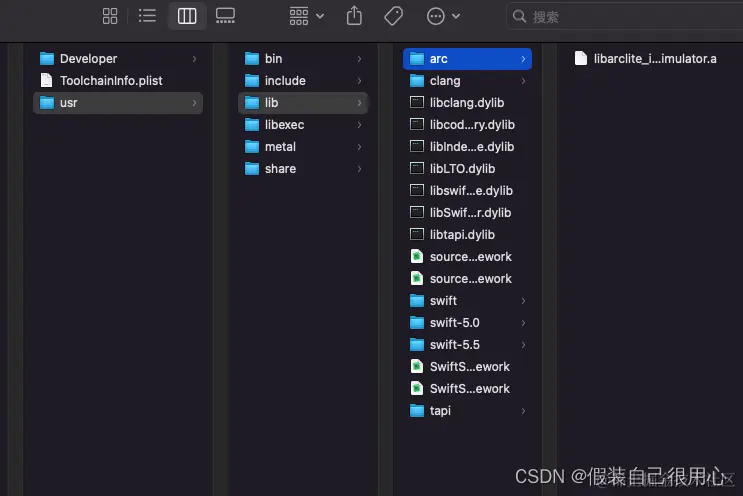Click the metal folder icon

(x=252, y=146)
